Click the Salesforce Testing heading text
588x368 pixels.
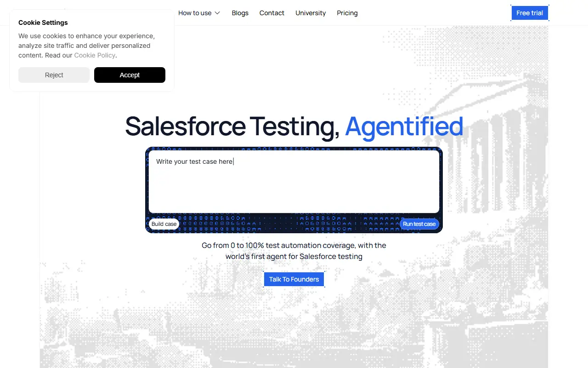click(x=232, y=126)
